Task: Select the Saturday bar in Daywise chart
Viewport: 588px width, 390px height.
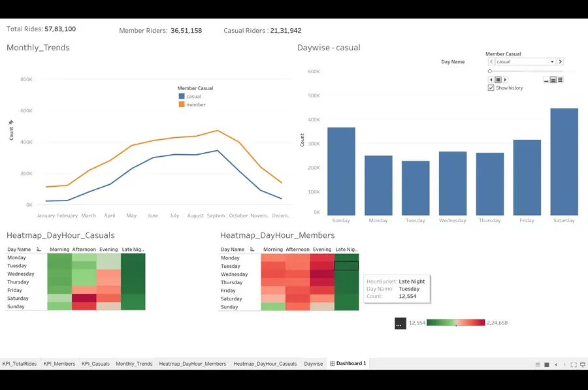Action: click(564, 161)
